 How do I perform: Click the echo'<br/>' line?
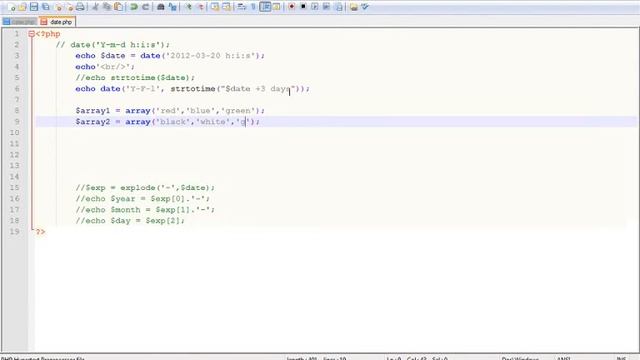point(105,67)
